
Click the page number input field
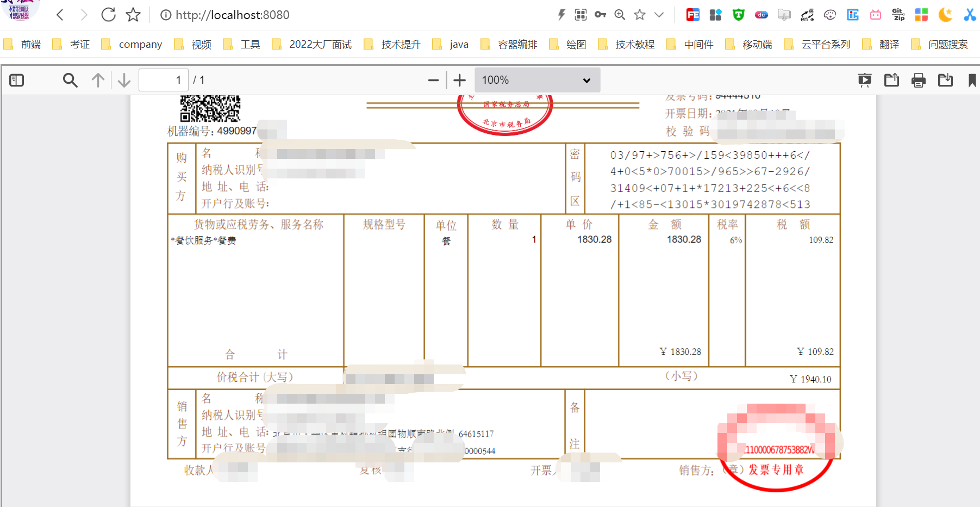[163, 79]
